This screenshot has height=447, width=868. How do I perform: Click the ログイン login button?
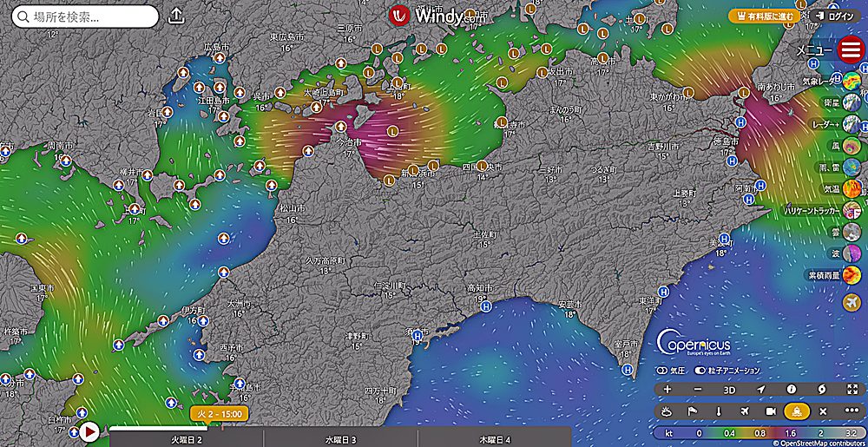835,16
